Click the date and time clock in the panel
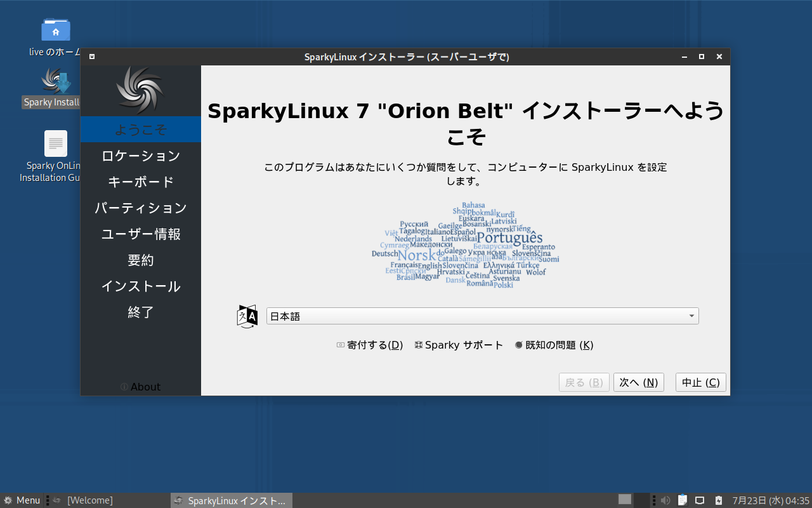812x508 pixels. (x=771, y=500)
